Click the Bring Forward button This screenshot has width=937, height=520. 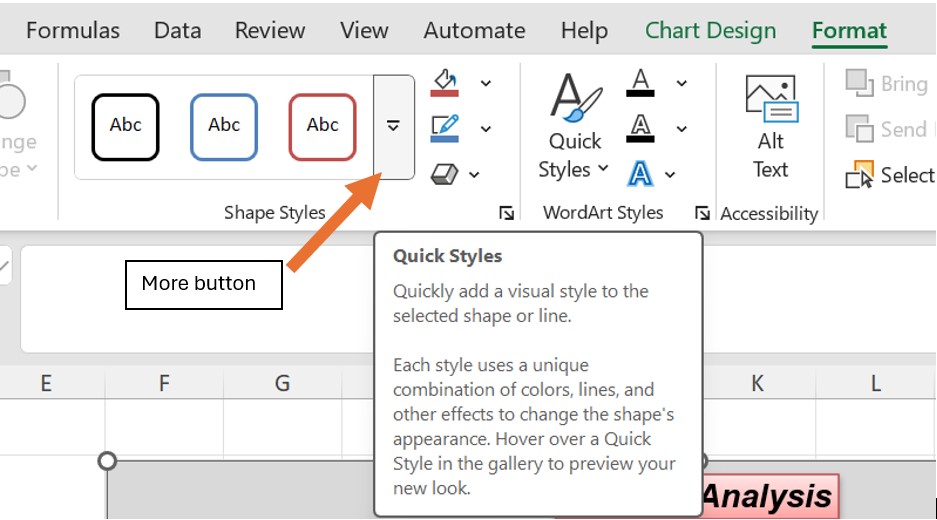(887, 83)
